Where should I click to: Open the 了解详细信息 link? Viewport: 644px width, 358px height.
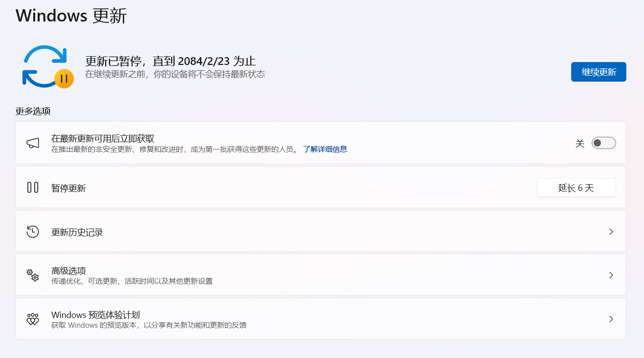325,149
